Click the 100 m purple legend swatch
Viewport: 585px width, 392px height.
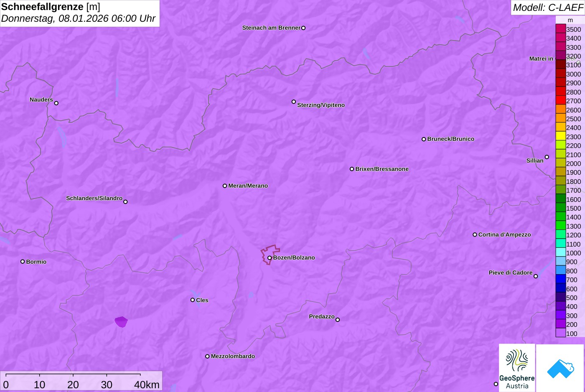point(561,333)
